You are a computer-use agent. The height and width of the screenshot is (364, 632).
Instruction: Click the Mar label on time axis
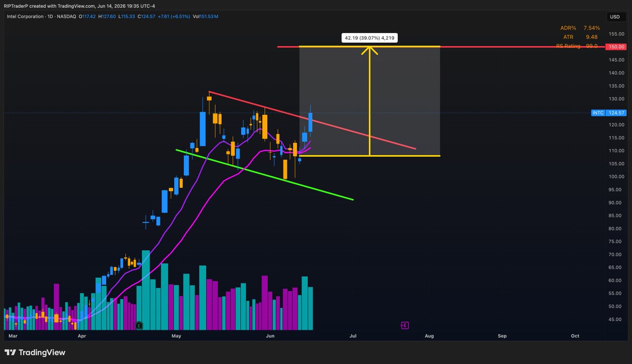tap(14, 336)
